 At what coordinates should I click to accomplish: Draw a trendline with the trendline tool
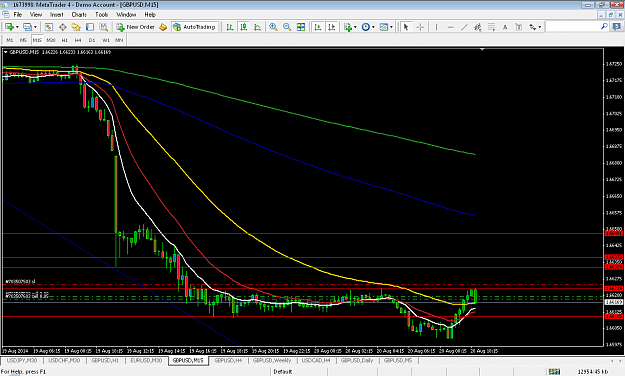point(464,27)
